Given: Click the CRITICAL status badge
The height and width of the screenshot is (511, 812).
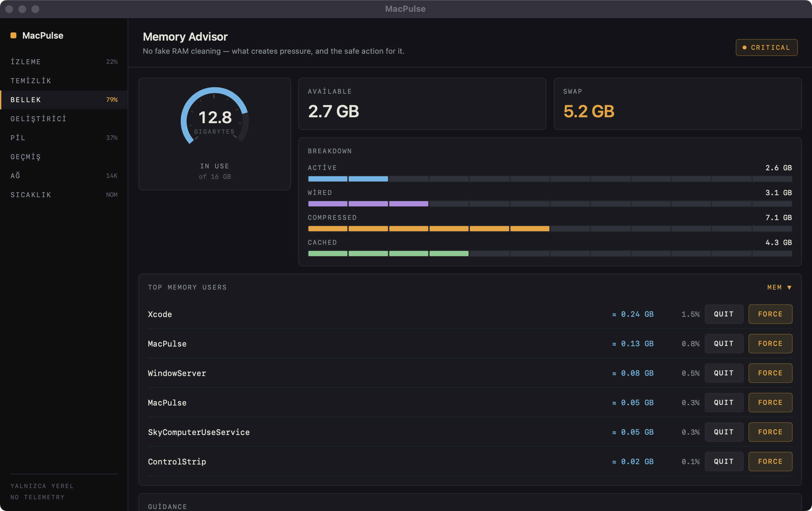Looking at the screenshot, I should pyautogui.click(x=766, y=47).
